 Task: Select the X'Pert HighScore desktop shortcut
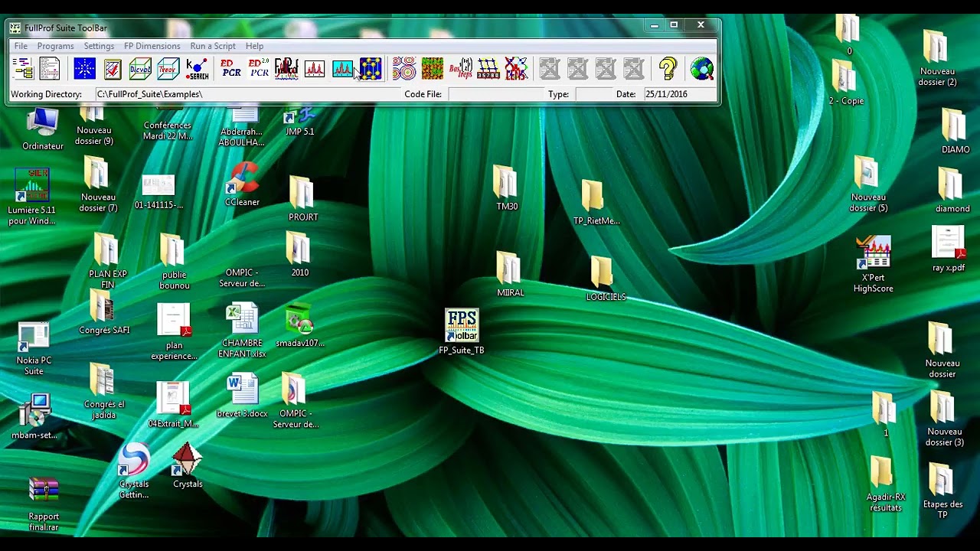[x=874, y=264]
